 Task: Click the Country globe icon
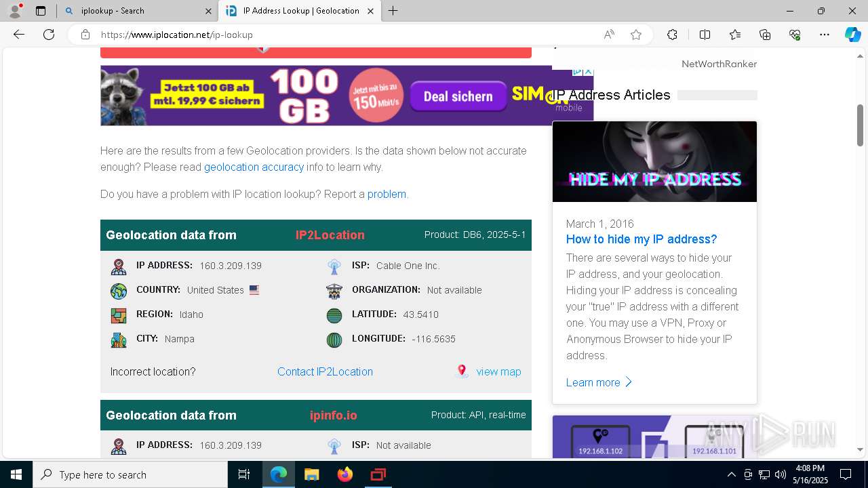click(119, 291)
